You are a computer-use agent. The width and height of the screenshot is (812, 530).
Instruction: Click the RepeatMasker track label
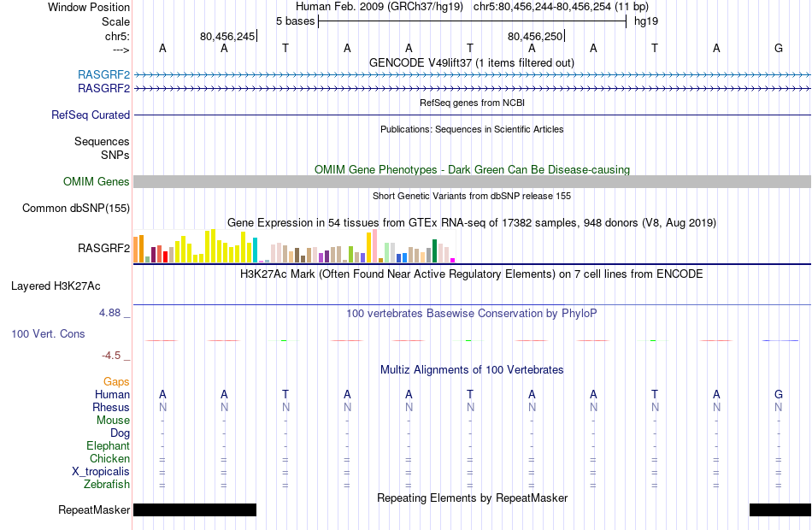(x=94, y=509)
